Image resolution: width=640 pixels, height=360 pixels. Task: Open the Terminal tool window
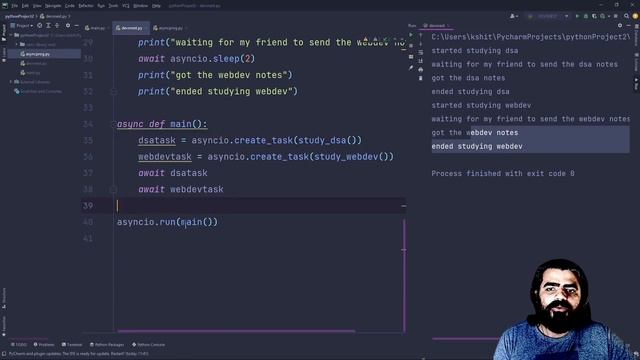[x=72, y=345]
